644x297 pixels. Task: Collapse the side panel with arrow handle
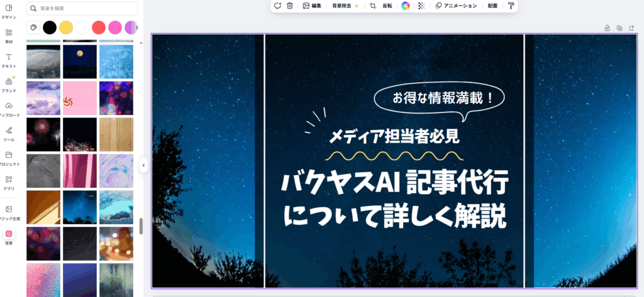143,165
